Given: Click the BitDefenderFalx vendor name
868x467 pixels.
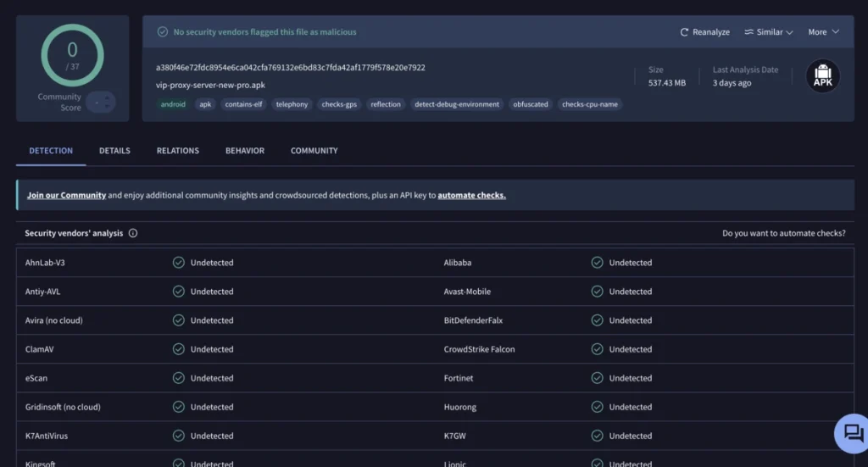Looking at the screenshot, I should pyautogui.click(x=473, y=320).
